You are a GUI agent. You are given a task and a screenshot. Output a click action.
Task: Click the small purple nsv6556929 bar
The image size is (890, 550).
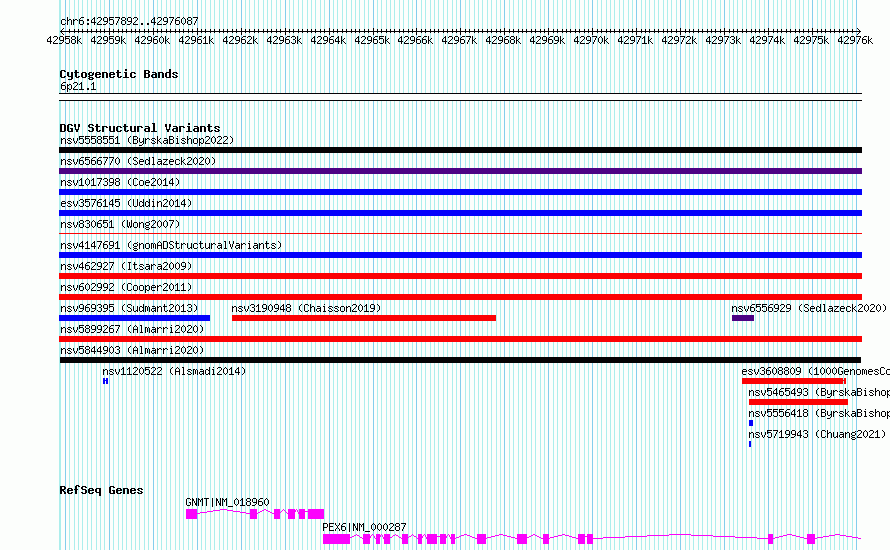click(x=743, y=318)
